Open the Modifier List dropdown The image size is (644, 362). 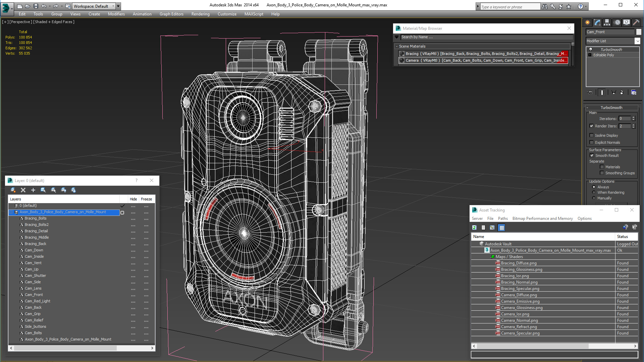pyautogui.click(x=637, y=41)
